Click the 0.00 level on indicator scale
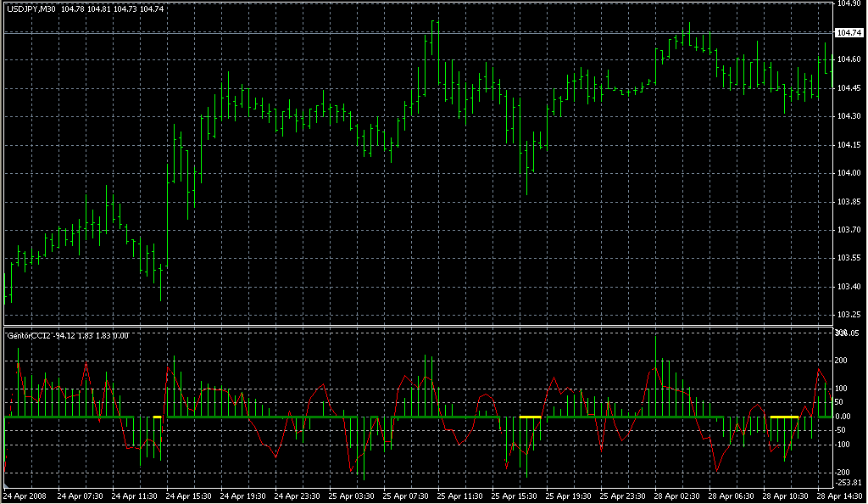Screen dimensions: 868x504 pyautogui.click(x=844, y=417)
